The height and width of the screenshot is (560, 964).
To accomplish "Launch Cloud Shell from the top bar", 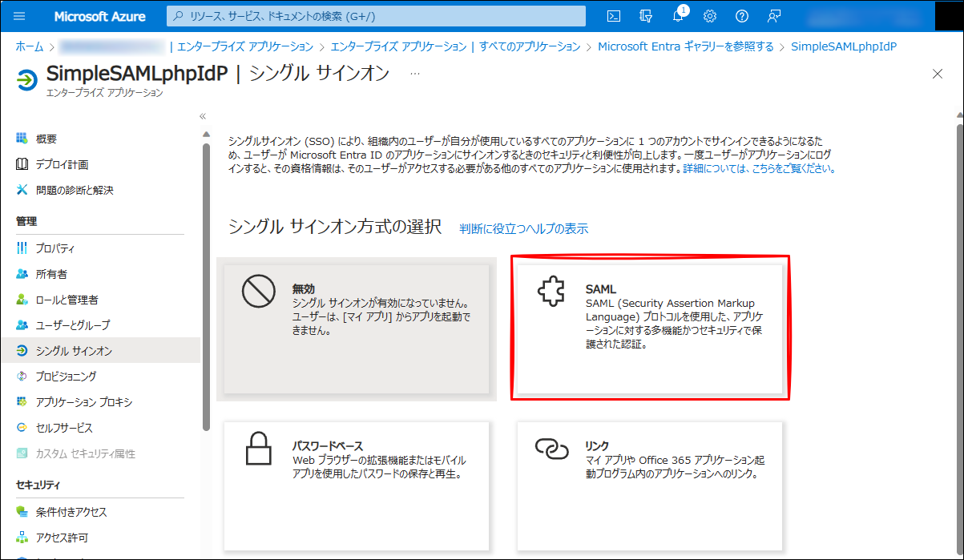I will tap(614, 16).
